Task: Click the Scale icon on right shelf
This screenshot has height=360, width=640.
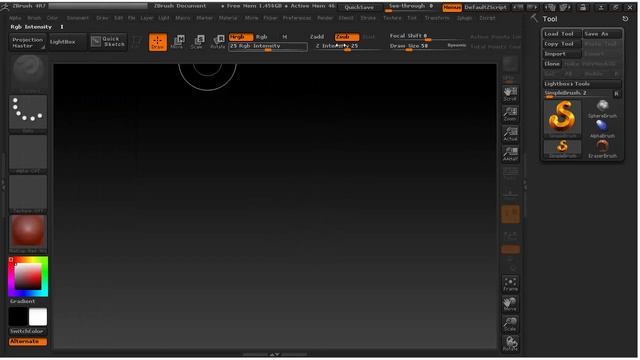Action: click(x=510, y=324)
